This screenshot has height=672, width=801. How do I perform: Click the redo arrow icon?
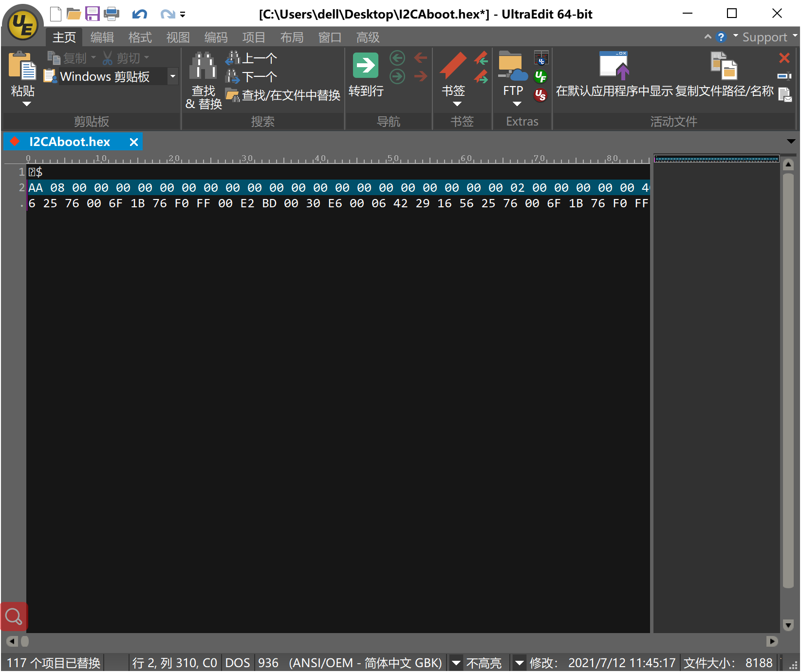[x=168, y=14]
